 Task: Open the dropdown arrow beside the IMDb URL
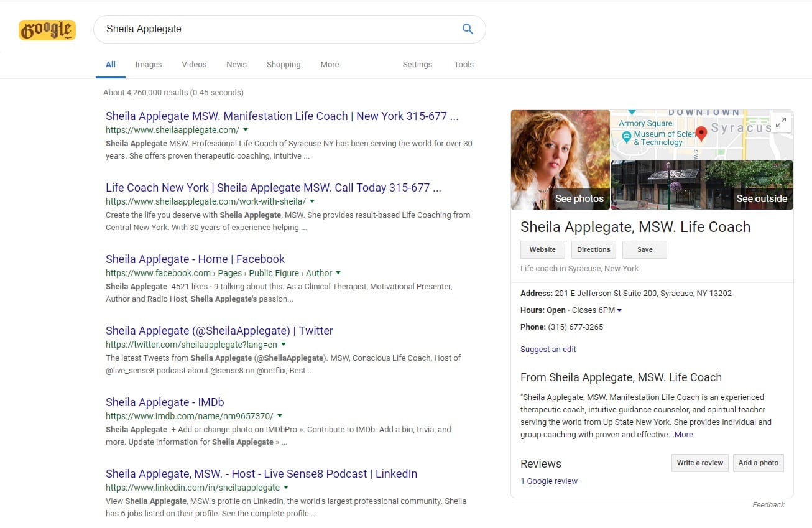280,416
